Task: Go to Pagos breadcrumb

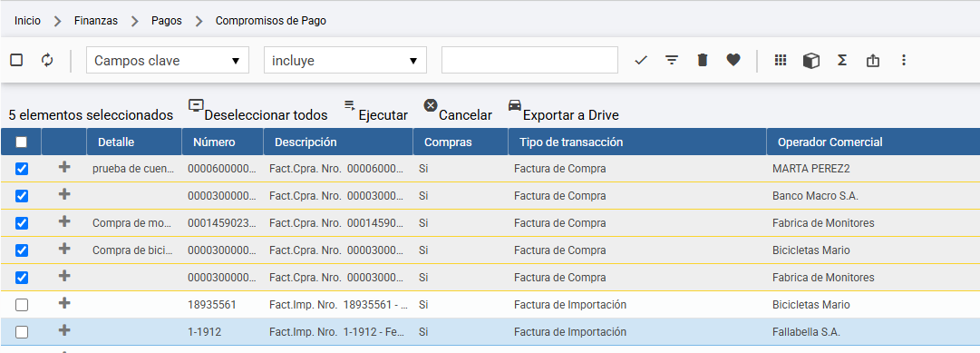Action: 166,21
